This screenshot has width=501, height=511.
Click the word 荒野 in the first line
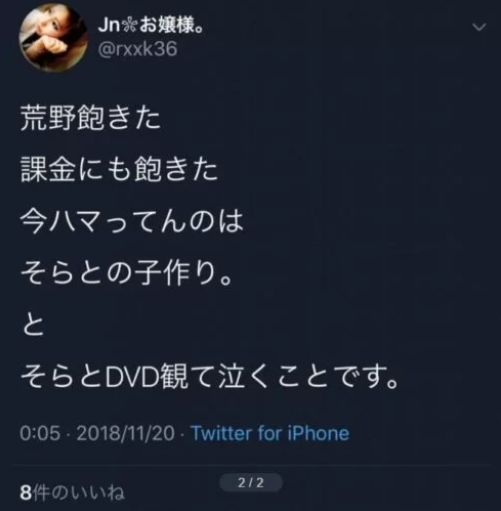pyautogui.click(x=48, y=118)
